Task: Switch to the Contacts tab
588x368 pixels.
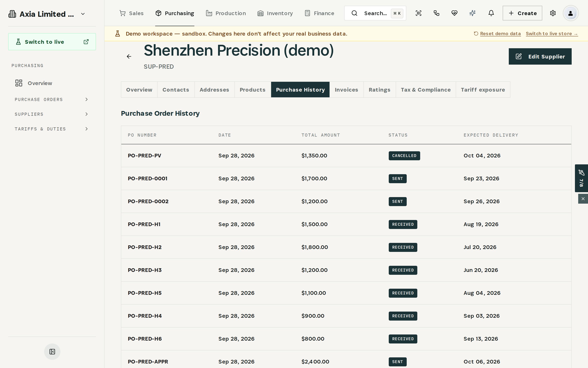Action: 176,90
